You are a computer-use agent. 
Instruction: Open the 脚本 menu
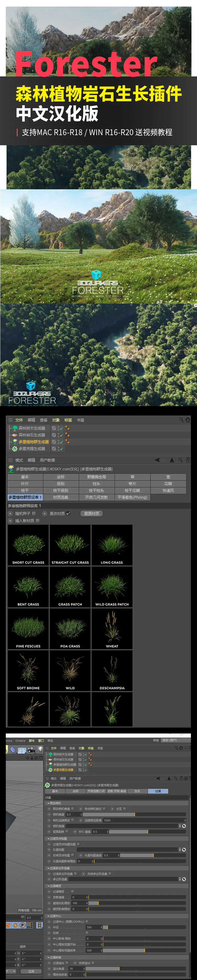(x=32, y=741)
